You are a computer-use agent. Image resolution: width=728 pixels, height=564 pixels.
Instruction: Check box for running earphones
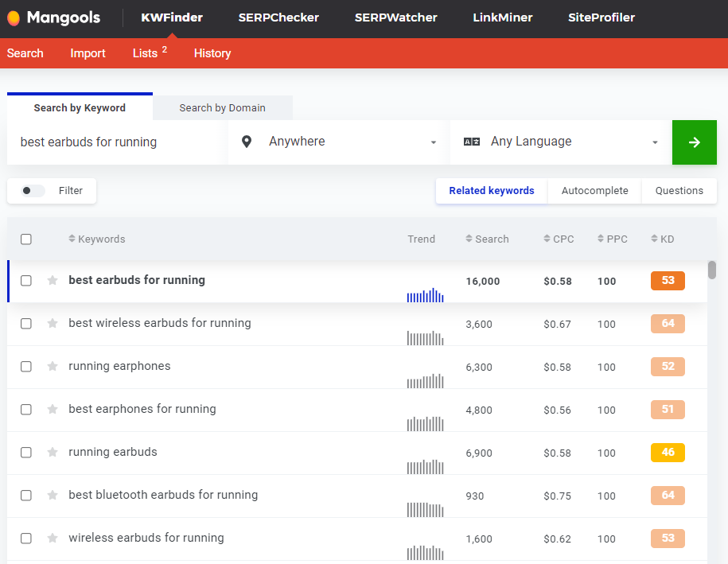click(26, 366)
